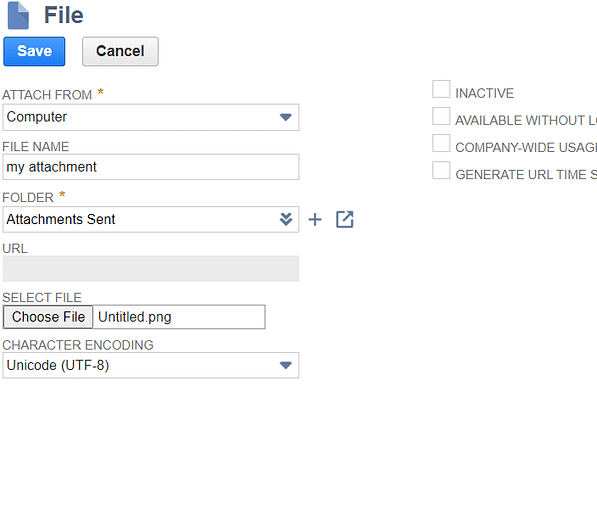Image resolution: width=597 pixels, height=505 pixels.
Task: Save the file record
Action: (x=34, y=51)
